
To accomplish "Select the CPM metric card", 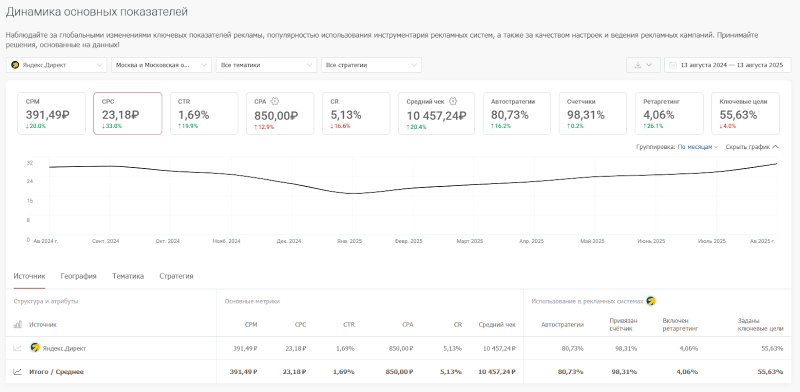I will click(x=52, y=113).
